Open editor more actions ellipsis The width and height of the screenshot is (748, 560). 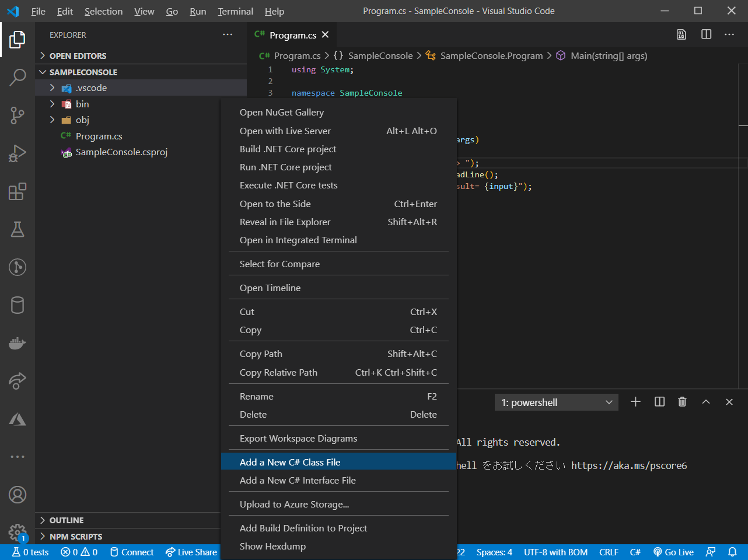click(729, 34)
